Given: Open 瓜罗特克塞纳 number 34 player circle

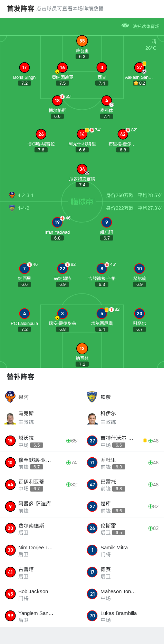Looking at the screenshot, I should [82, 169].
